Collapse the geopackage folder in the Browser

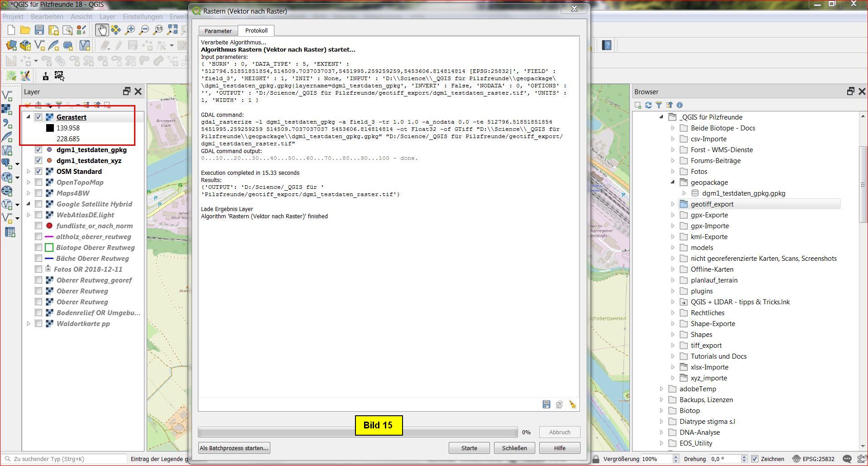(672, 182)
